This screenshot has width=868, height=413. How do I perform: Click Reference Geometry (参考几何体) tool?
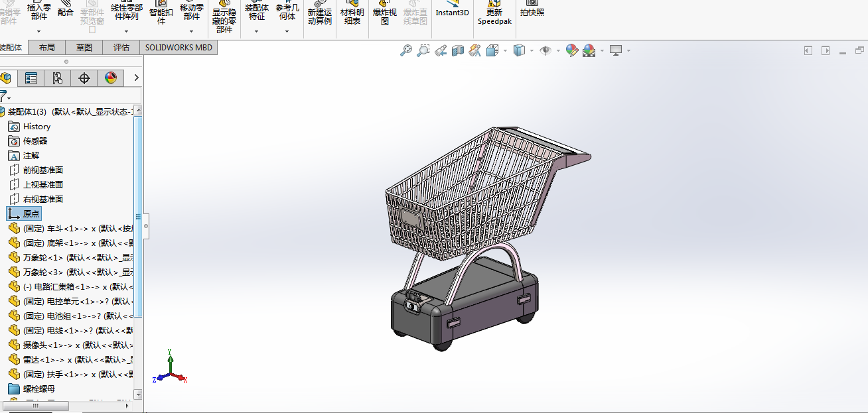(x=287, y=12)
